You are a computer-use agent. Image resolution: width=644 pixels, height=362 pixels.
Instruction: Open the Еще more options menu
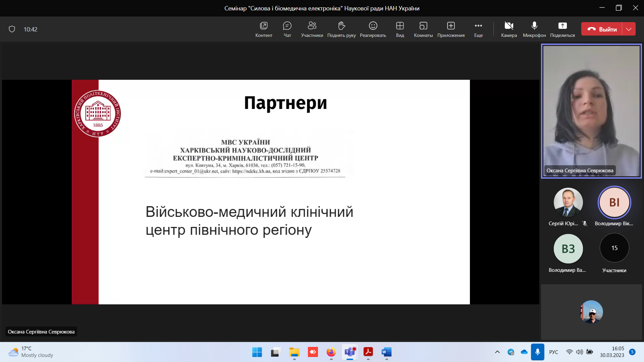[x=478, y=29]
